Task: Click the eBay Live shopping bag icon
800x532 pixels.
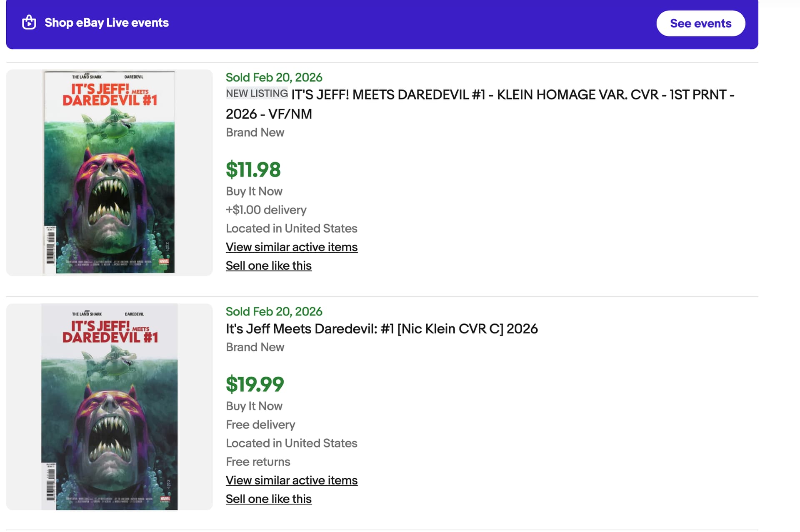Action: click(29, 22)
